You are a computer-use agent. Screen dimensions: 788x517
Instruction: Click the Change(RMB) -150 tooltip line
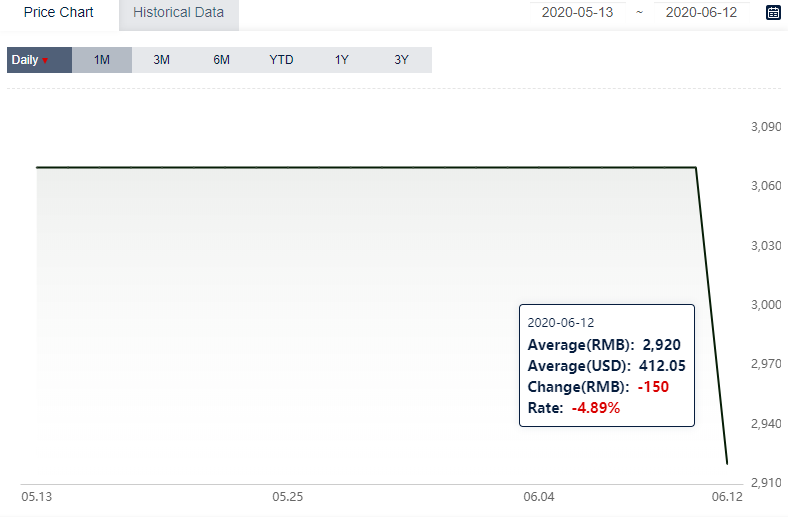click(x=599, y=387)
